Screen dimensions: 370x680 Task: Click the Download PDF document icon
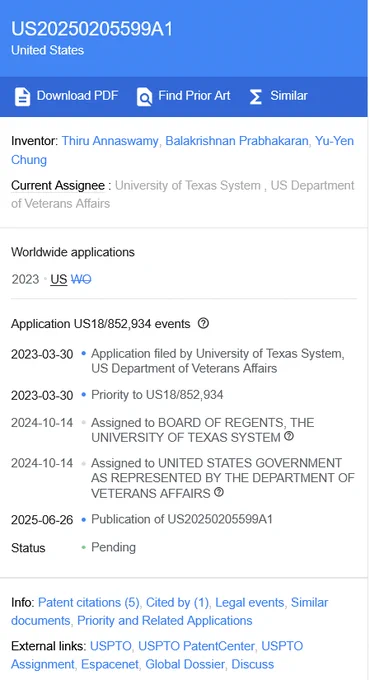point(23,97)
